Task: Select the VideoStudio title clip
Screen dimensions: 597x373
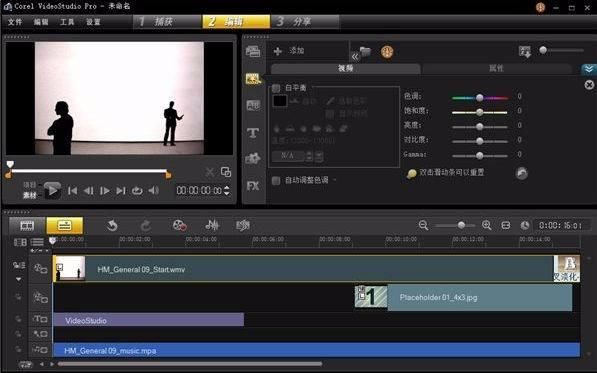Action: click(x=148, y=320)
